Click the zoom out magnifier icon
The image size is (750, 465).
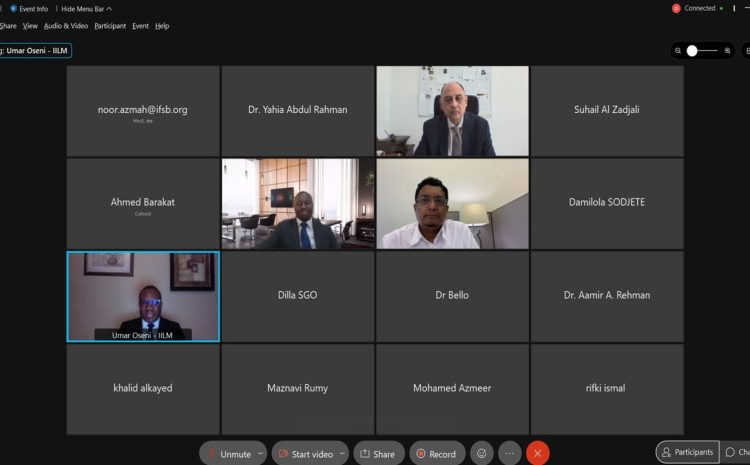[678, 51]
